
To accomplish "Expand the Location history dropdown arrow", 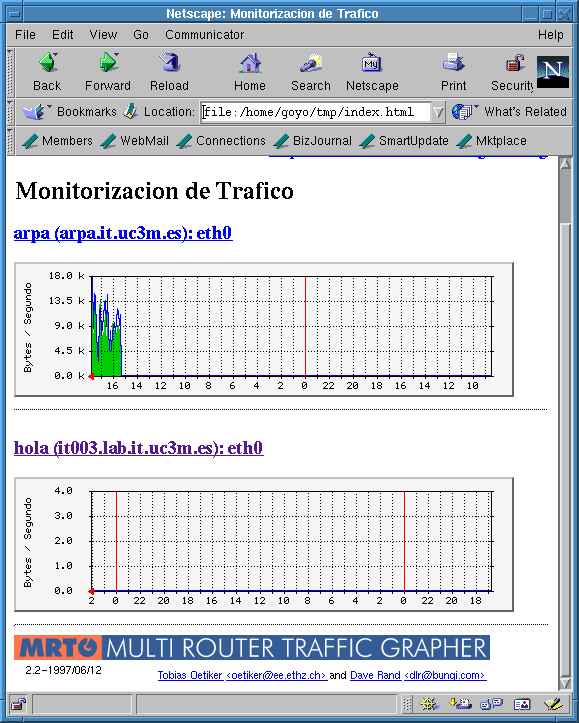I will pyautogui.click(x=438, y=112).
